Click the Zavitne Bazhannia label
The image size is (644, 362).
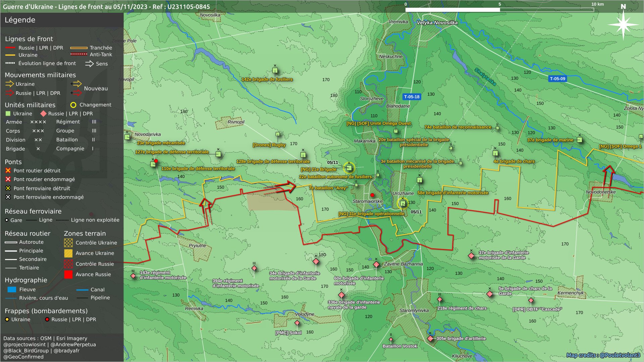404,264
